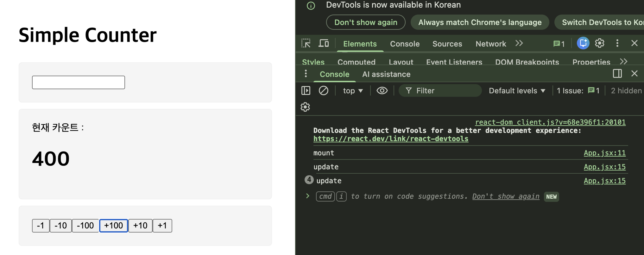Toggle the device toolbar icon
This screenshot has height=255, width=644.
[x=324, y=43]
